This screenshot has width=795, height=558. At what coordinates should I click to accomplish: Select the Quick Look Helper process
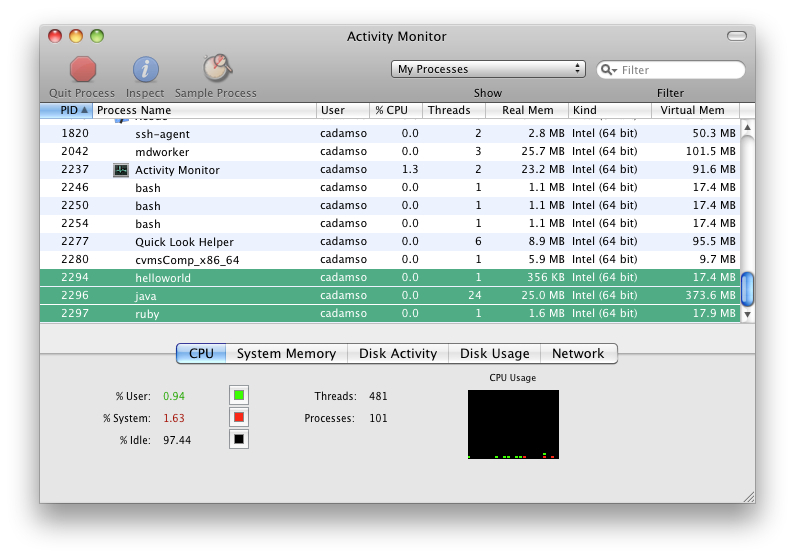(390, 241)
